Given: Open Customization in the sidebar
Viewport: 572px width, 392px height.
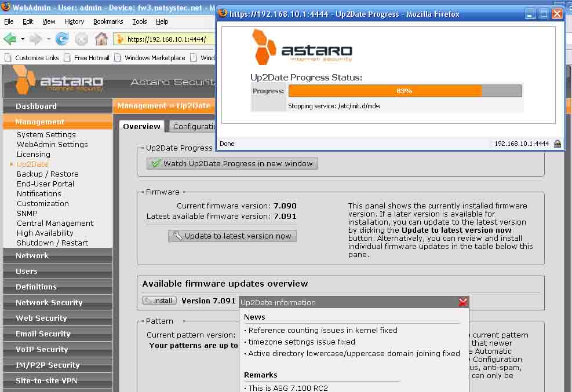Looking at the screenshot, I should click(43, 203).
